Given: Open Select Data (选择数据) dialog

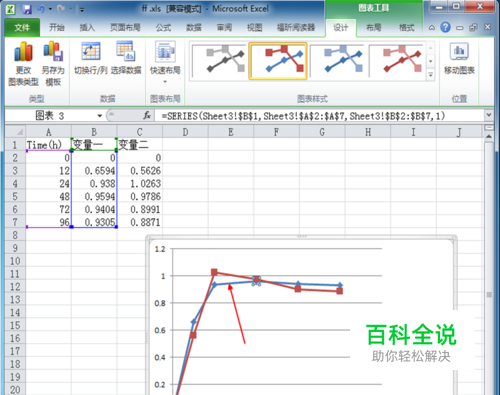Looking at the screenshot, I should tap(126, 57).
